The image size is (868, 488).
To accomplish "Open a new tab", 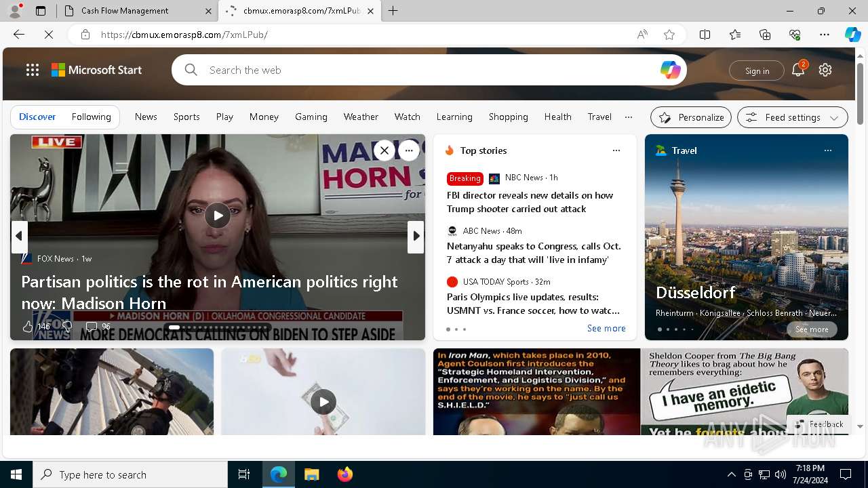I will [393, 11].
